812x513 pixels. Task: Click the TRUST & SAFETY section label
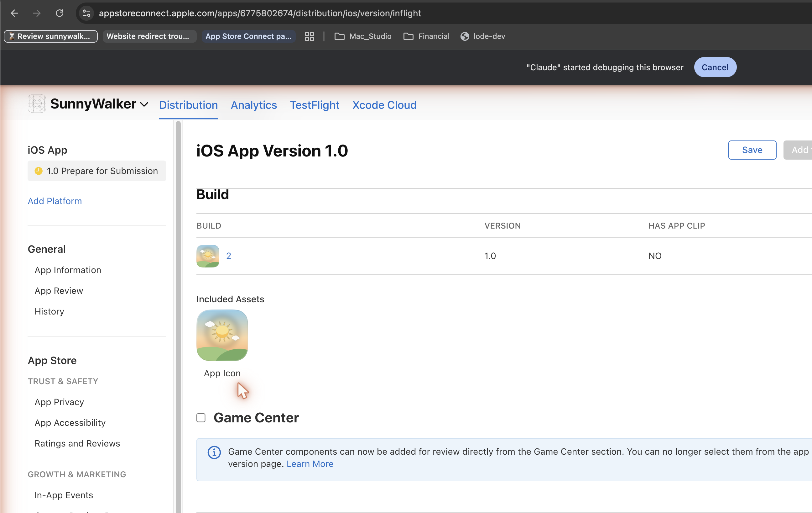coord(63,381)
